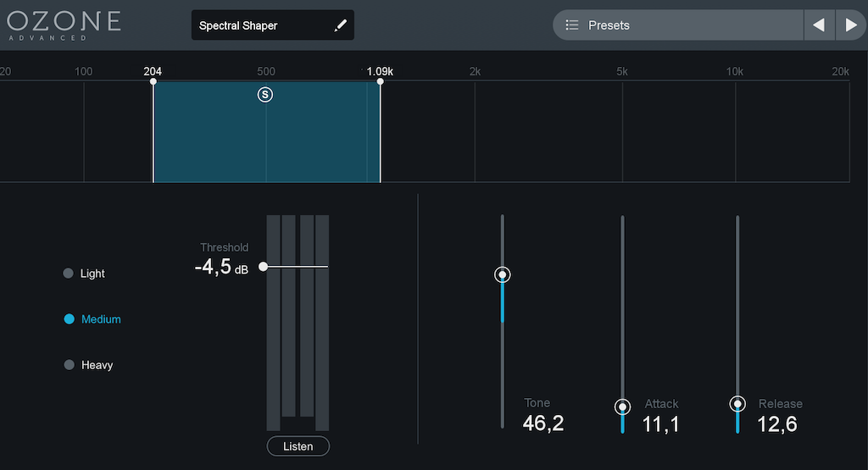
Task: Click the Threshold value -4,5 dB
Action: [x=220, y=268]
